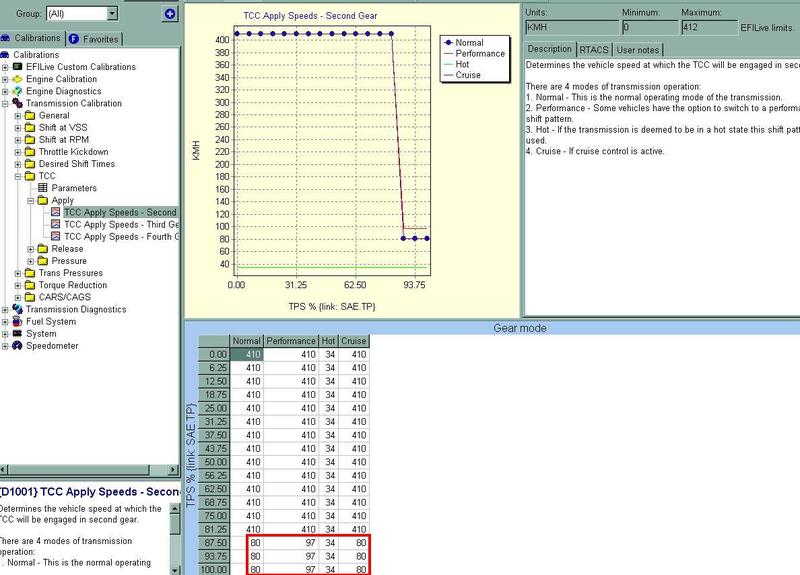Click the Trans Pressures folder icon
Screen dimensions: 800x575
pyautogui.click(x=30, y=273)
